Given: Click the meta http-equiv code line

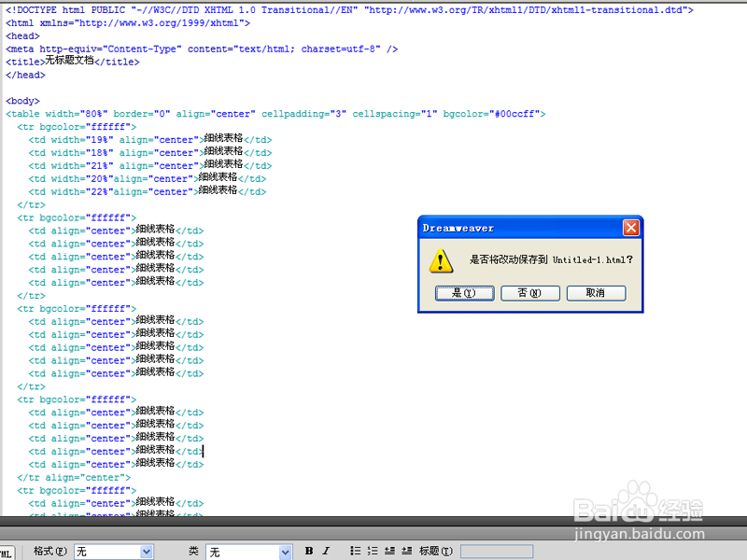Looking at the screenshot, I should (202, 49).
